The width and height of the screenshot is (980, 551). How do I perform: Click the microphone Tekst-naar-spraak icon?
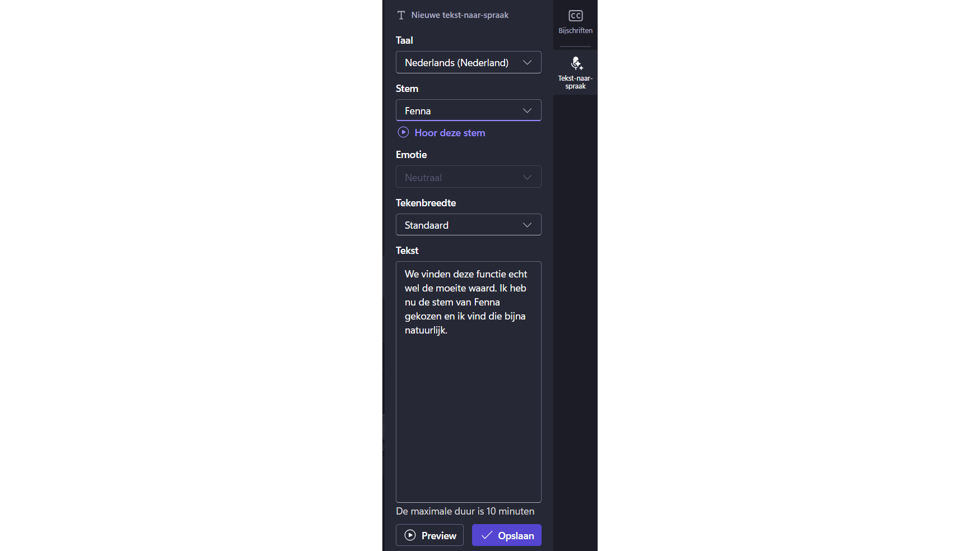tap(576, 63)
